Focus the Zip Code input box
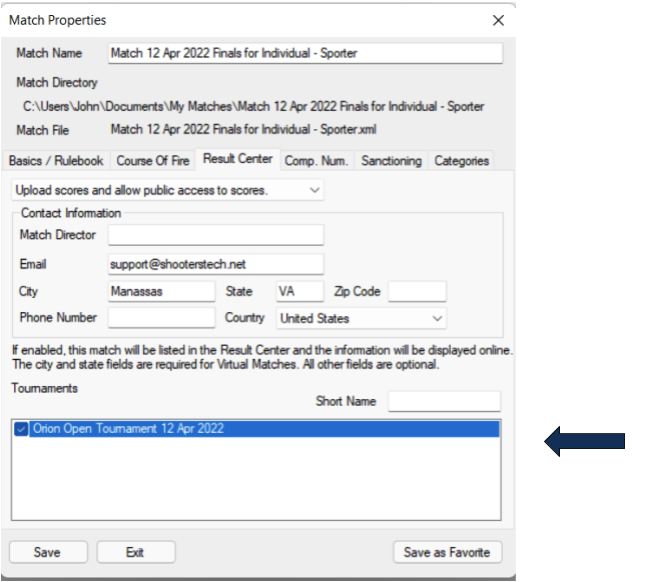The width and height of the screenshot is (645, 582). pyautogui.click(x=416, y=291)
